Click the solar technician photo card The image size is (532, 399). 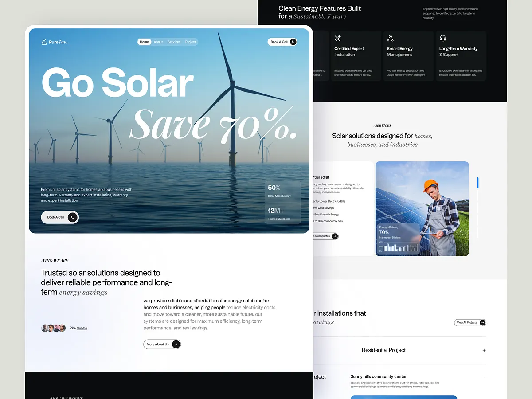[422, 208]
